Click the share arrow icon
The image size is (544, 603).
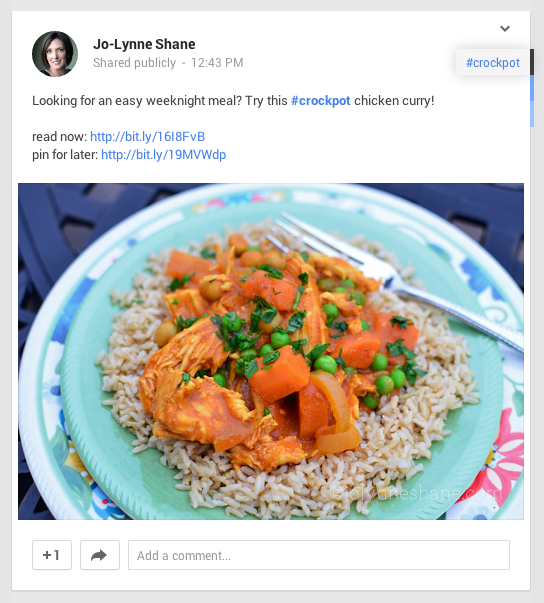pos(100,555)
